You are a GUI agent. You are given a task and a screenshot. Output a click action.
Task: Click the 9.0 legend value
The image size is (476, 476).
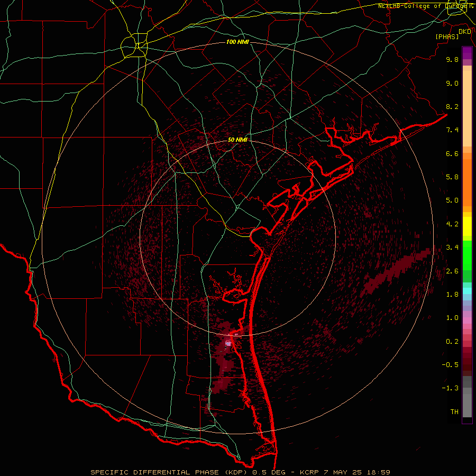(x=452, y=83)
